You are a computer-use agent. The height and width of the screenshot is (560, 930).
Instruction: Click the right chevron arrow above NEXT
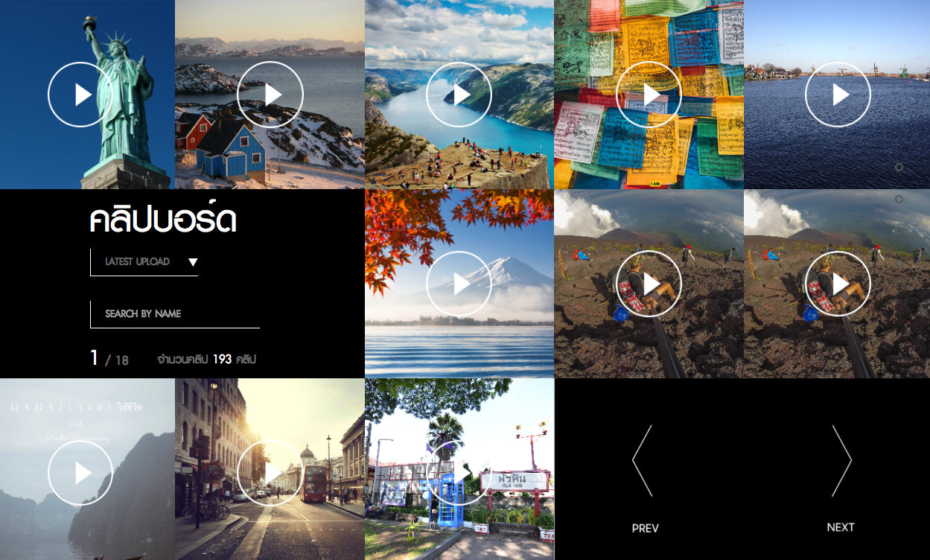(841, 461)
